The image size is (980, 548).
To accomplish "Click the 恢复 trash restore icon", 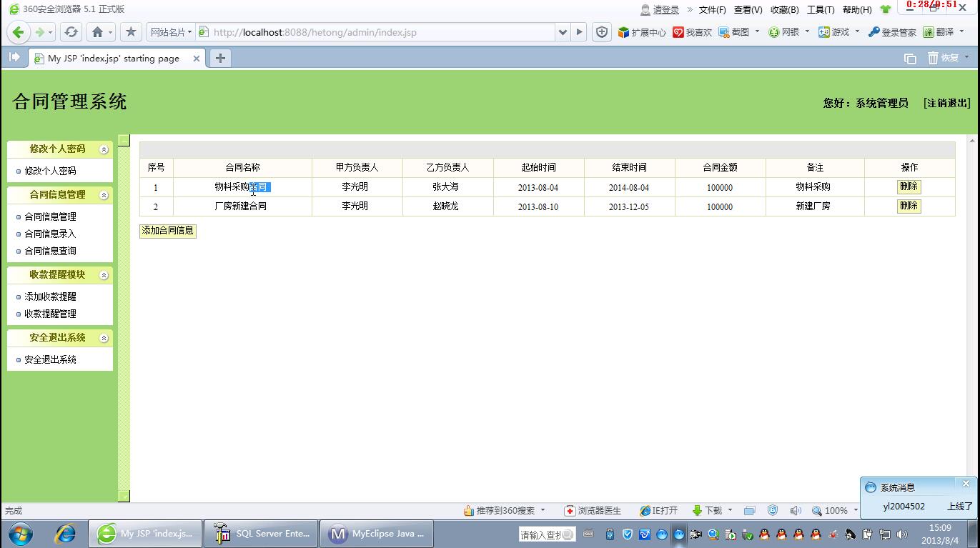I will point(944,58).
